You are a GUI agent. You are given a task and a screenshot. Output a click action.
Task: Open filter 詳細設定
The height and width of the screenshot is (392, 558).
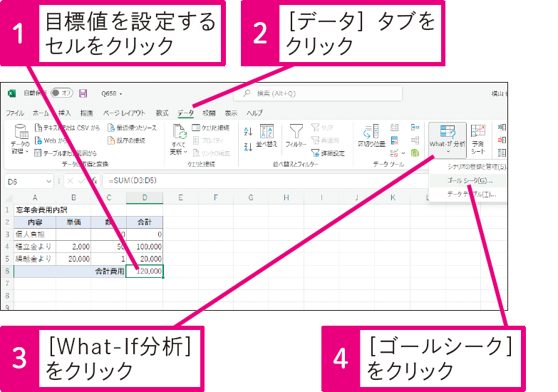click(x=328, y=153)
